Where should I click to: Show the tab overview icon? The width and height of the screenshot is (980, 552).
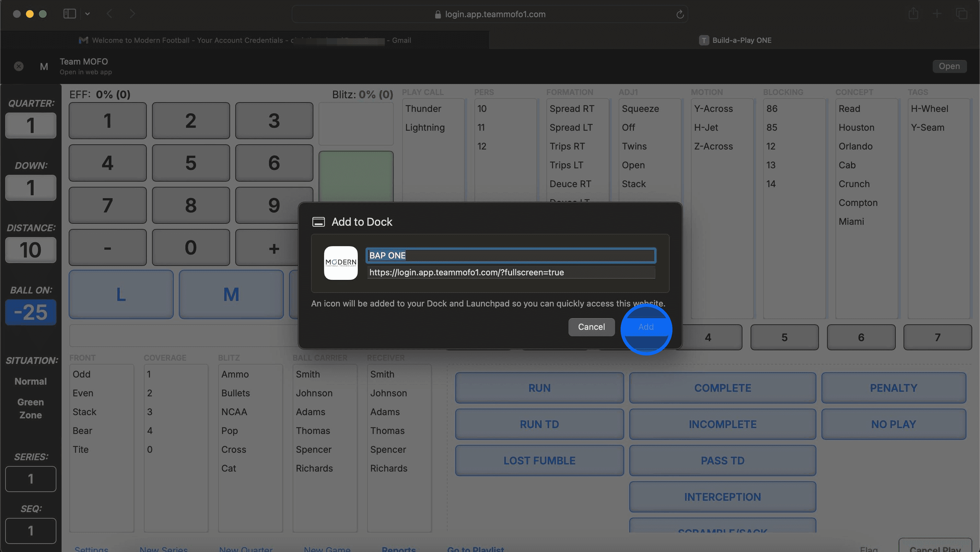click(x=961, y=14)
